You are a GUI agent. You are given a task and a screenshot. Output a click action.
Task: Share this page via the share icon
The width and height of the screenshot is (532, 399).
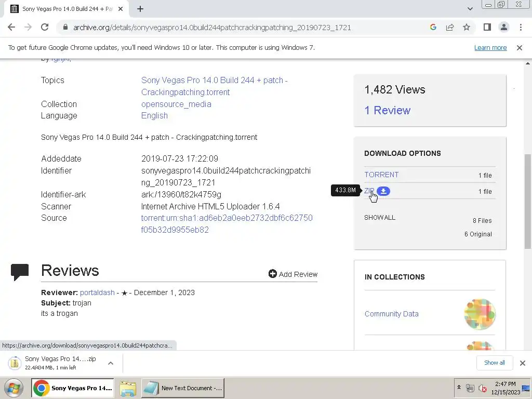450,28
